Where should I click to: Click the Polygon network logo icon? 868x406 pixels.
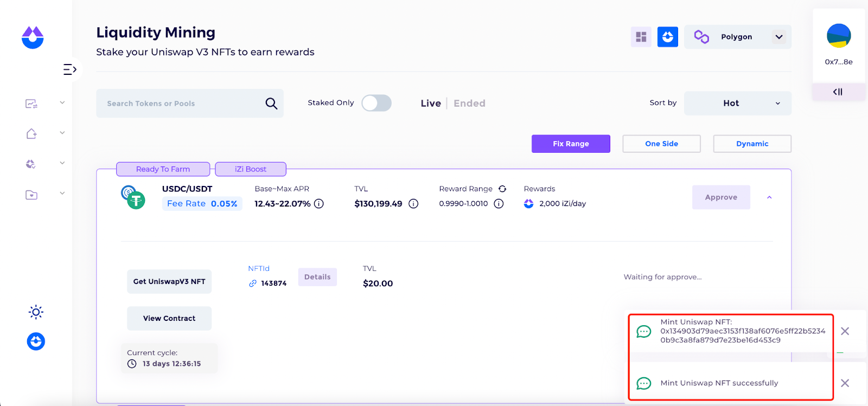701,37
